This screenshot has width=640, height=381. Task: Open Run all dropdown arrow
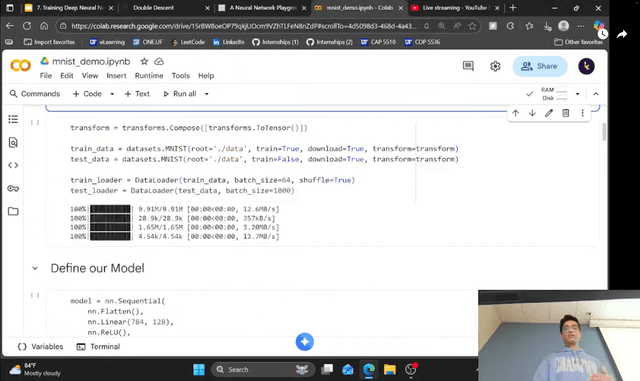coord(207,94)
